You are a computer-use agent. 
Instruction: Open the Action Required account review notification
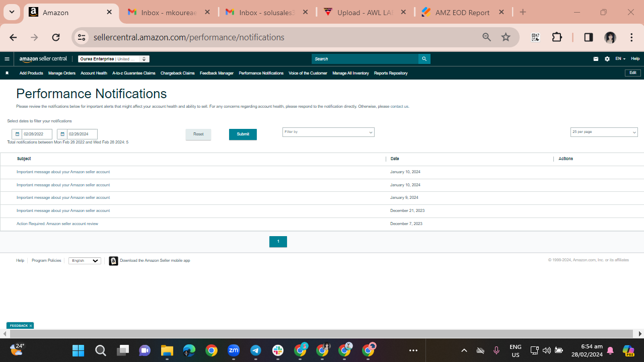tap(57, 224)
